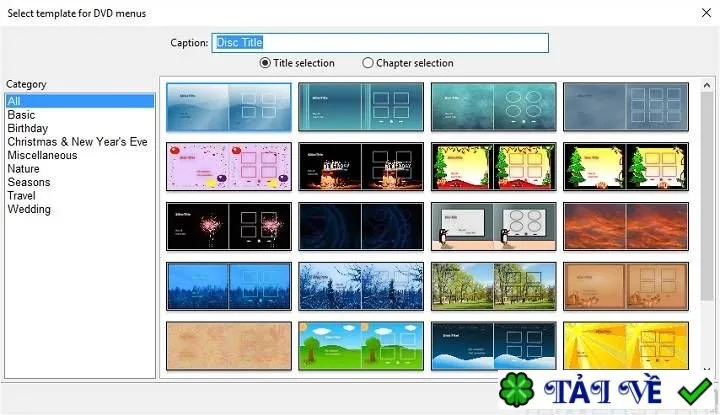Image resolution: width=720 pixels, height=415 pixels.
Task: Pick the gray-blue six-frame grid template
Action: [x=626, y=107]
